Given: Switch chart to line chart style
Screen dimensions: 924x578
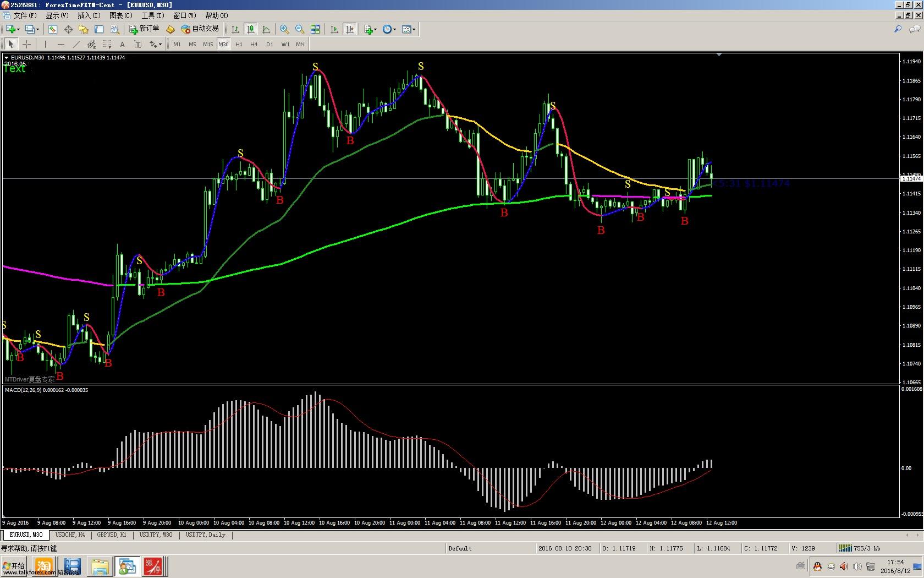Looking at the screenshot, I should (266, 29).
